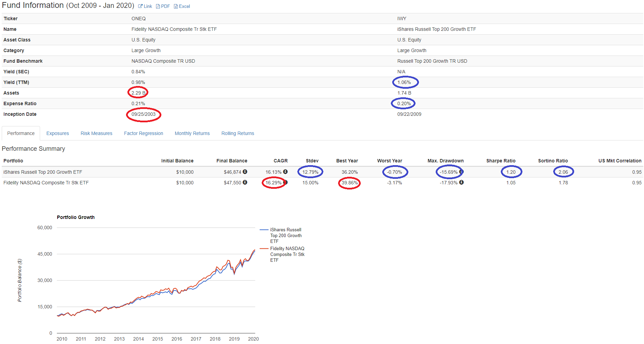The width and height of the screenshot is (644, 344).
Task: Click the 39.86% best year value
Action: (x=350, y=183)
